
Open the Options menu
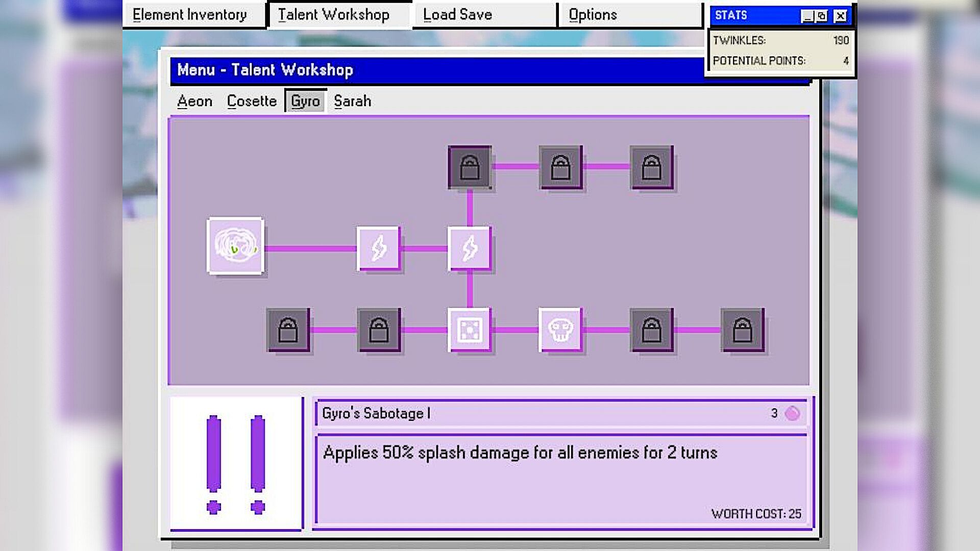point(593,15)
